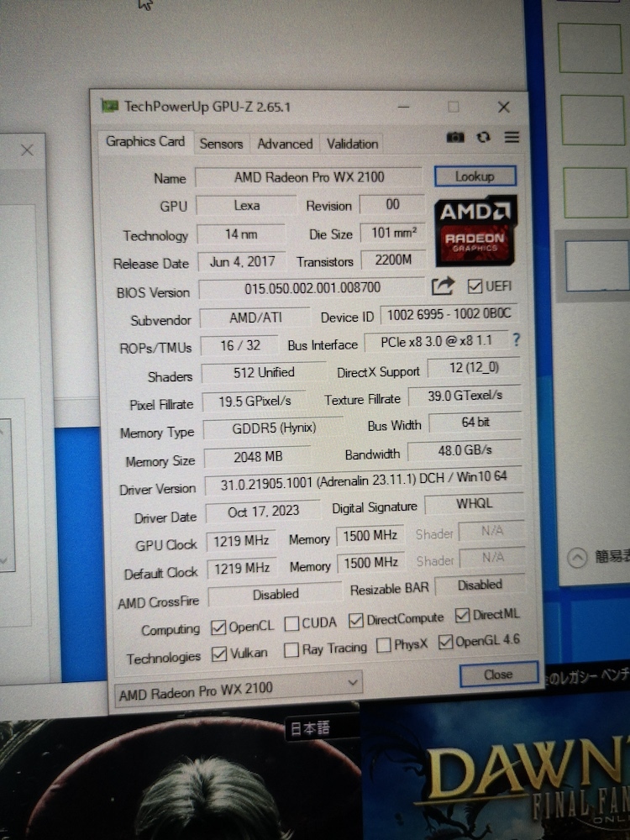This screenshot has width=630, height=840.
Task: Click the Bus Interface value PCIe x8 3.0
Action: point(435,342)
